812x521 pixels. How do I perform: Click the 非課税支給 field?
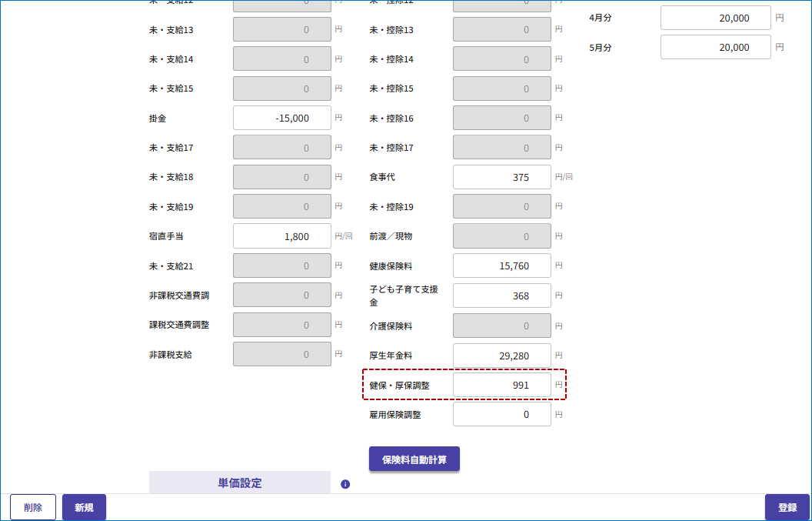pyautogui.click(x=282, y=354)
